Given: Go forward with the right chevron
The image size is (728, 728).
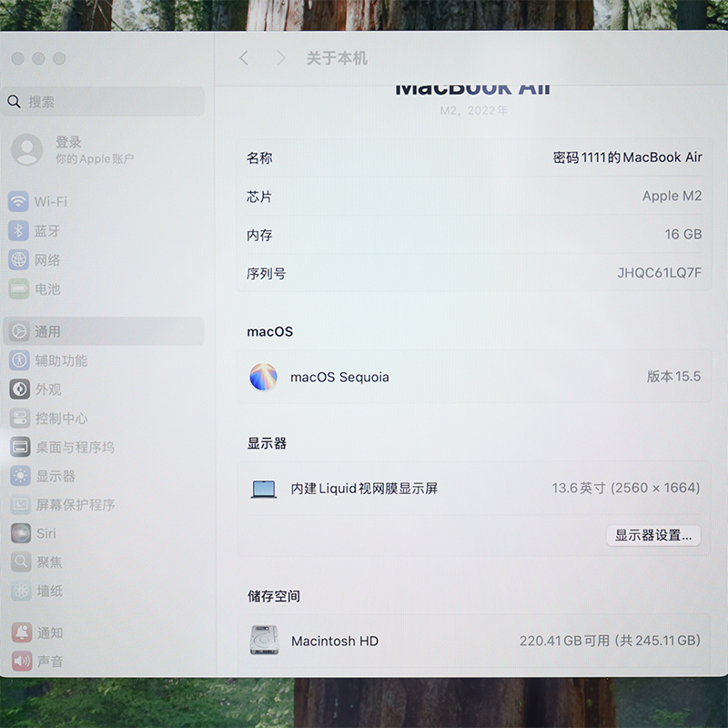Looking at the screenshot, I should click(x=281, y=58).
